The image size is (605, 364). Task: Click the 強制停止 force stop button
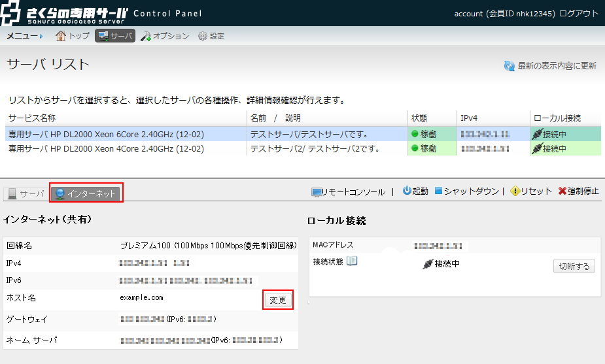(x=578, y=191)
